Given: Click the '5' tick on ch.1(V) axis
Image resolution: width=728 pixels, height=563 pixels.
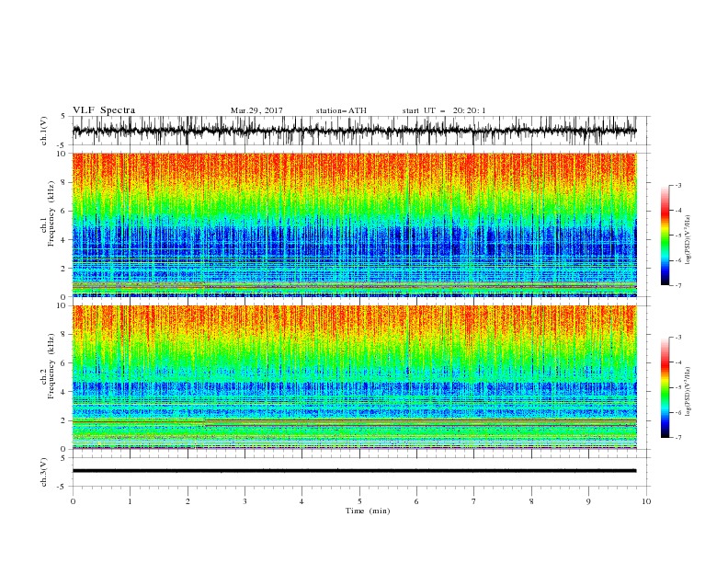Looking at the screenshot, I should click(63, 116).
